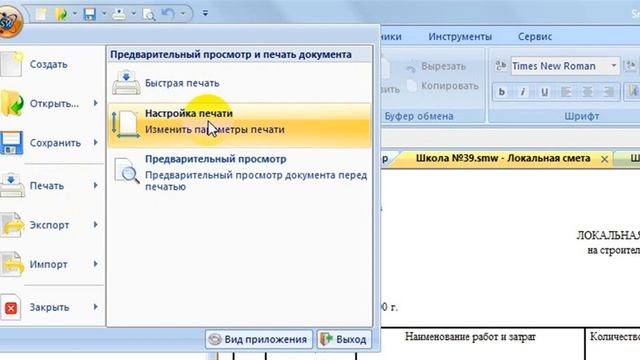Click the new document icon in quick toolbar

[41, 14]
